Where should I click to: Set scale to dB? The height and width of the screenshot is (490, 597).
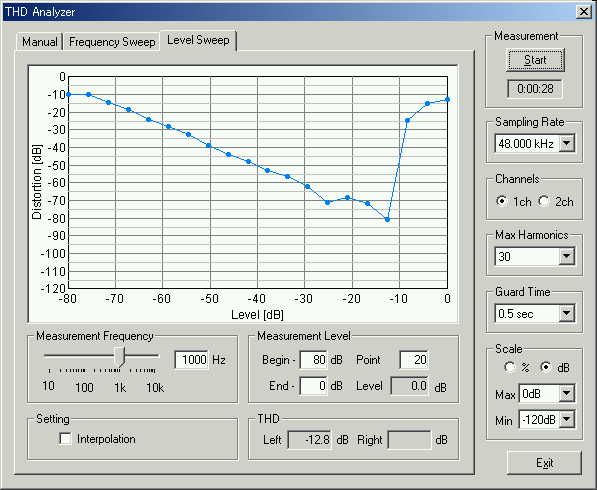546,367
